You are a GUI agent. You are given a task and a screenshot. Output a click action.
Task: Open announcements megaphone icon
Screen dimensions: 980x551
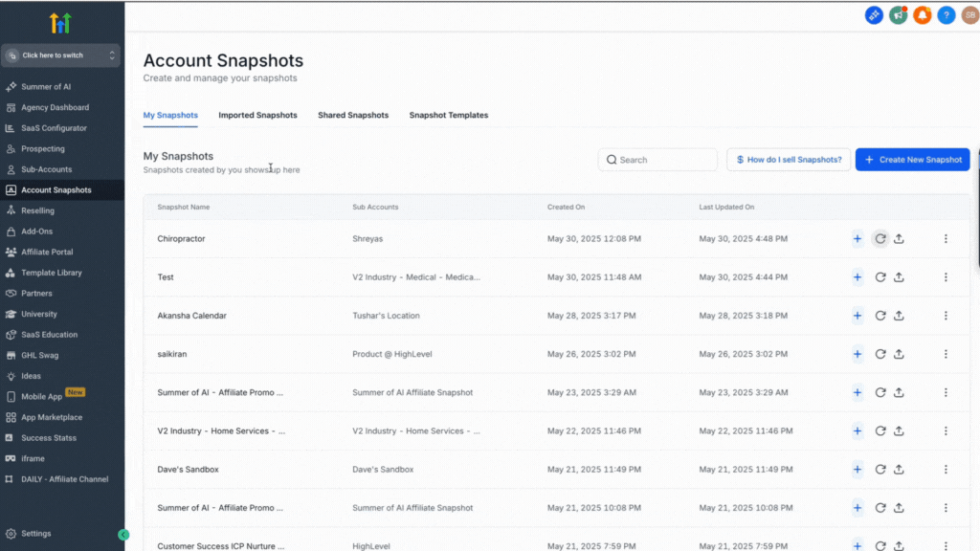tap(898, 15)
